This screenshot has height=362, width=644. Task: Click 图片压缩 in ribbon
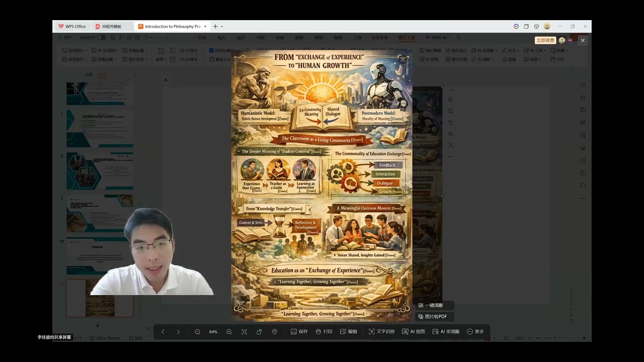coord(456,59)
